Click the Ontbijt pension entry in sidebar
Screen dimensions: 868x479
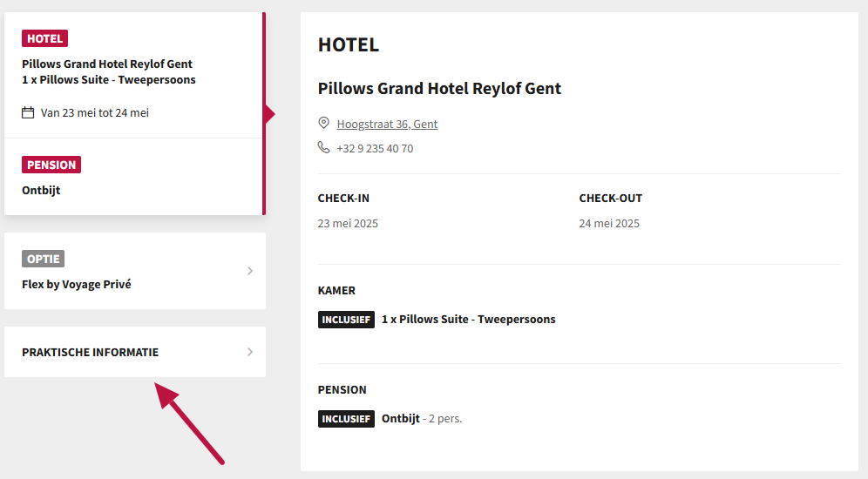[x=41, y=190]
